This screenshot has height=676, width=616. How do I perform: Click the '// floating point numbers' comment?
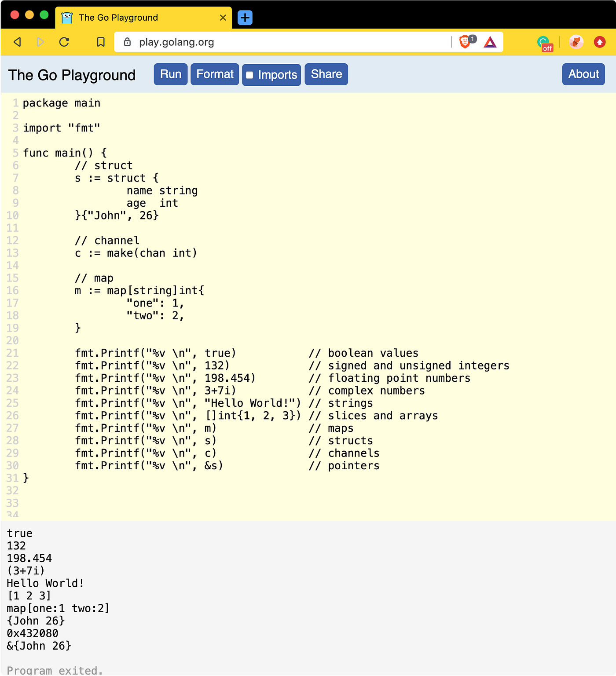coord(389,378)
